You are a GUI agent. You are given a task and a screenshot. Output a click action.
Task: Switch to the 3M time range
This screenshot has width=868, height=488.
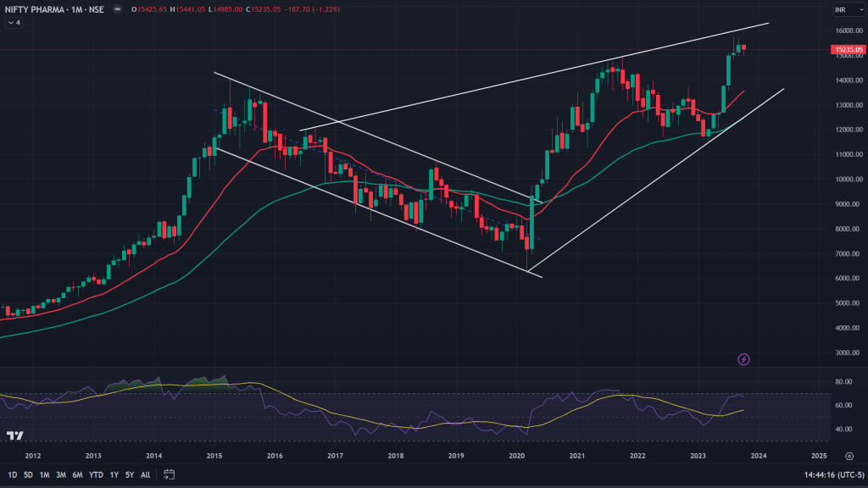coord(61,474)
